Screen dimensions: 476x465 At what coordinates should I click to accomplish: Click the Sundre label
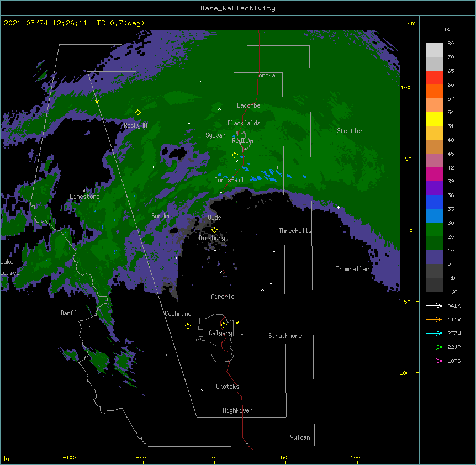(x=161, y=216)
